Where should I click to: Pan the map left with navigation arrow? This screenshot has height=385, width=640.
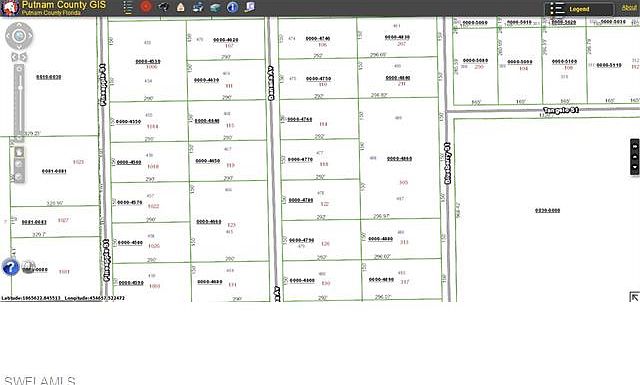tap(9, 36)
